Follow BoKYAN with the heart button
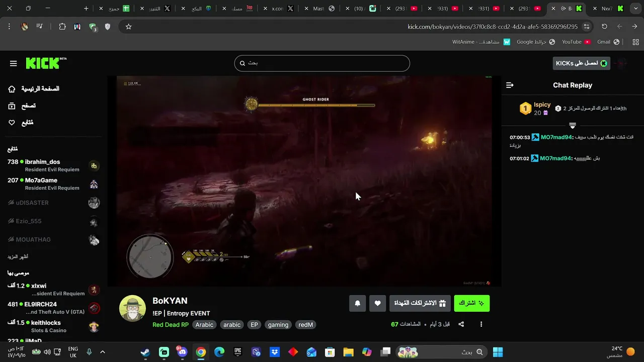The image size is (644, 362). tap(377, 303)
